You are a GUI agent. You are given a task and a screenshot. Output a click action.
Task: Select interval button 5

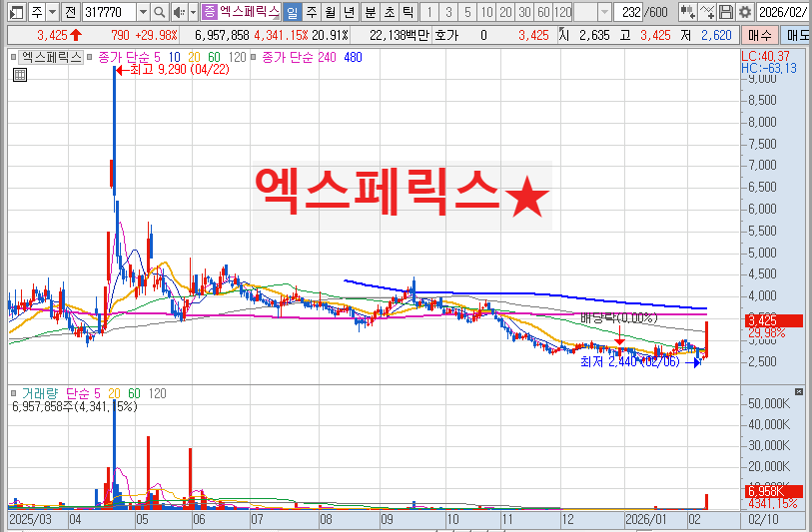pos(467,12)
